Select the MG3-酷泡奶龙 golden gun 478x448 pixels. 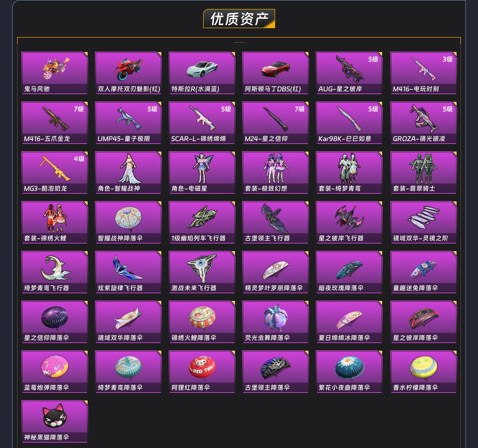55,172
